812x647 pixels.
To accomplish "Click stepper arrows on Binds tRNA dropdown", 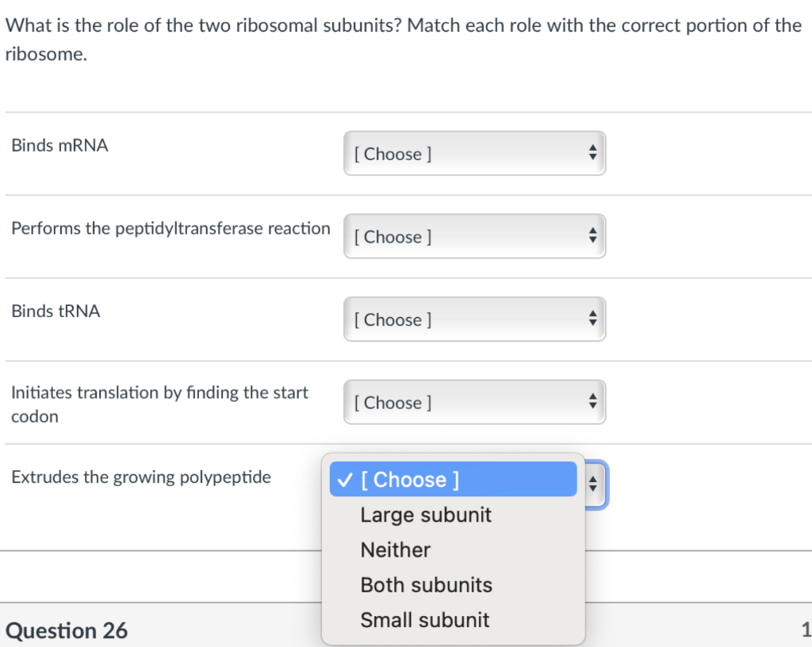I will (x=592, y=320).
